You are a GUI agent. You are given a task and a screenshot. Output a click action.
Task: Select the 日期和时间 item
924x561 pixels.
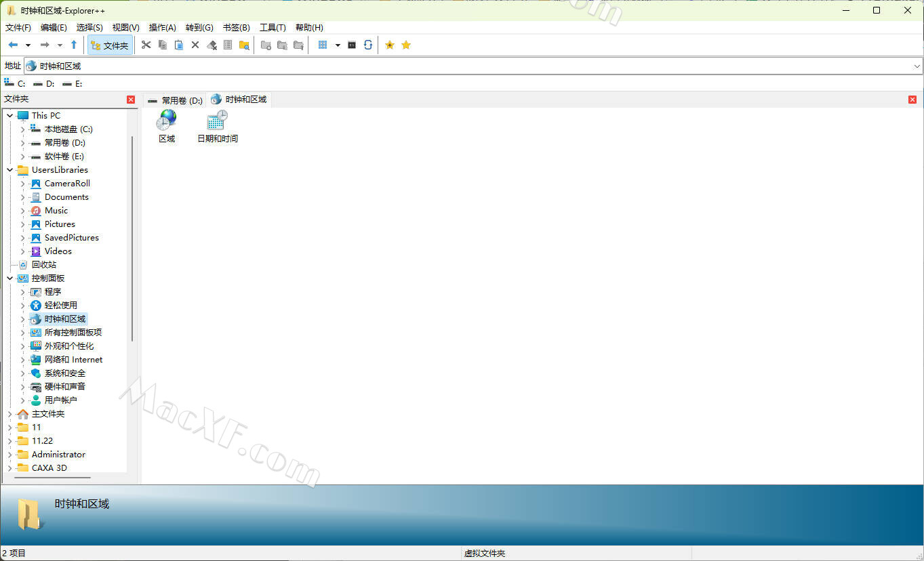[218, 127]
